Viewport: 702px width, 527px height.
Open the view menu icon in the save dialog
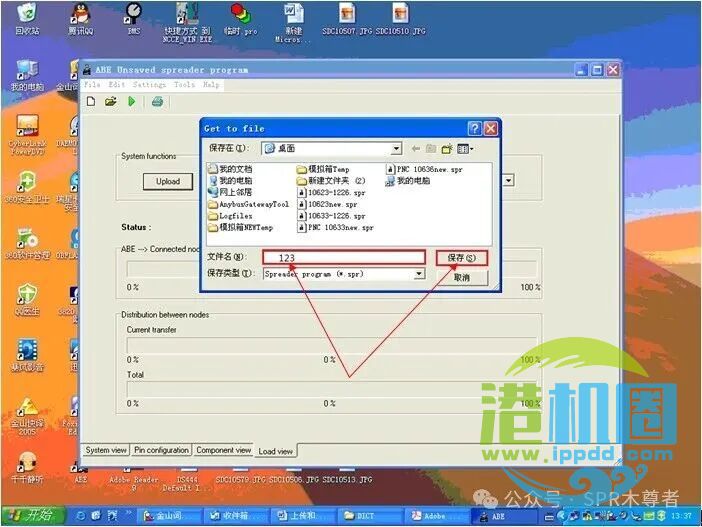(465, 148)
